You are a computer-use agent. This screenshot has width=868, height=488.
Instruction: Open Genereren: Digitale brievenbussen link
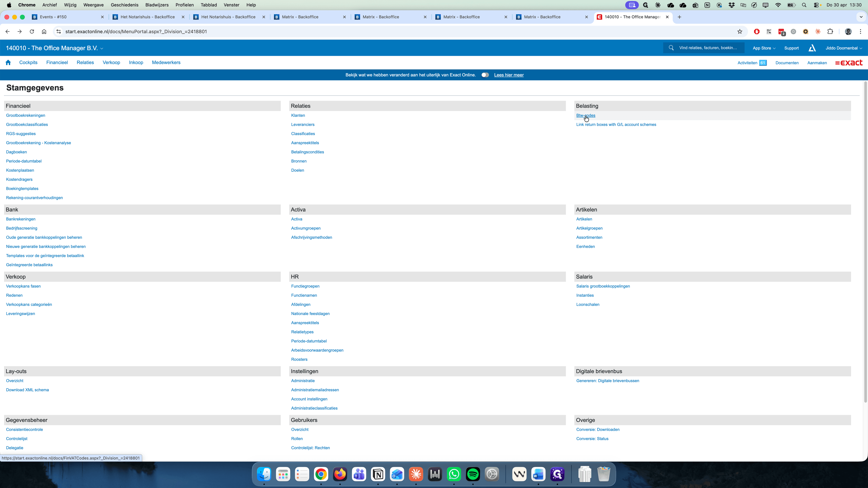pyautogui.click(x=608, y=381)
